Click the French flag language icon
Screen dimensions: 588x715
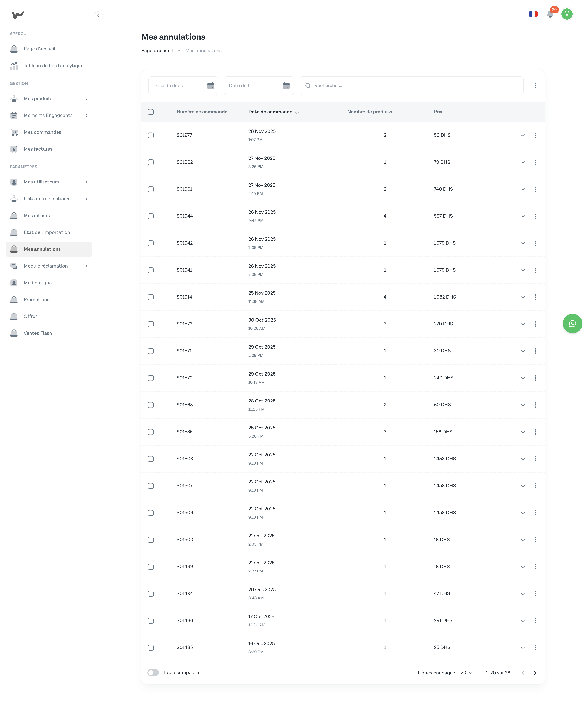[533, 14]
